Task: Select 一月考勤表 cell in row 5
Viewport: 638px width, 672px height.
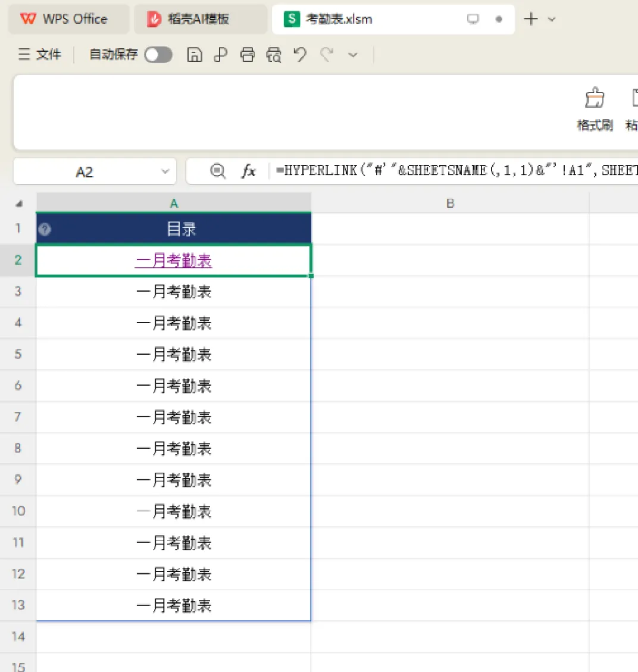Action: (174, 354)
